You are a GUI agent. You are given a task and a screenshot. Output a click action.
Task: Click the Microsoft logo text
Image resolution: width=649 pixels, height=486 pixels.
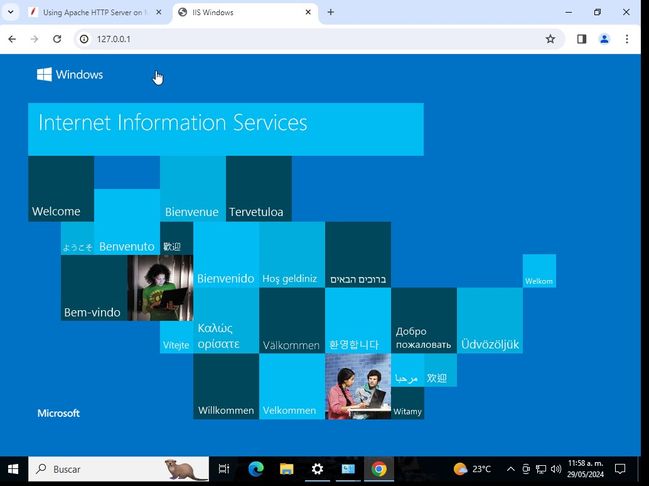(x=58, y=413)
